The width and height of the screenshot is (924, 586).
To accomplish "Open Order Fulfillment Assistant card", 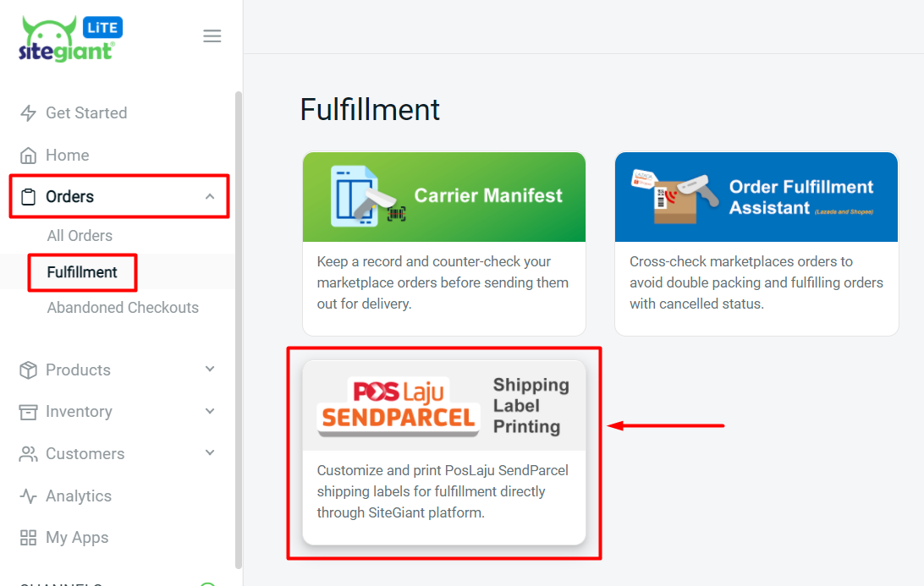I will click(756, 244).
